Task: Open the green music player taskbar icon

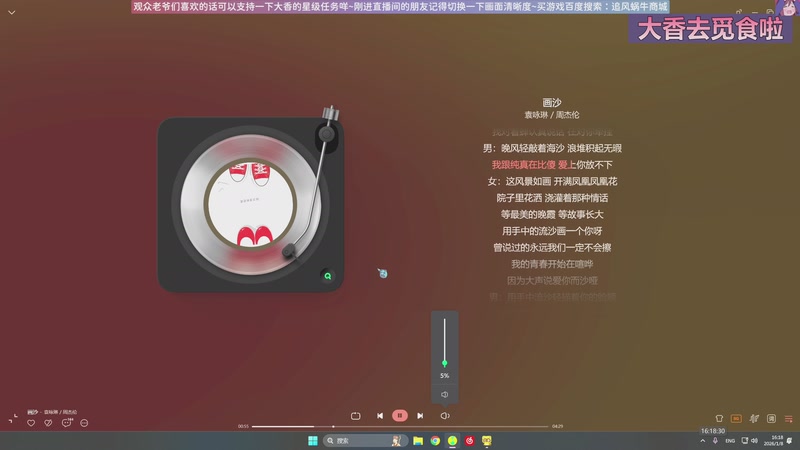Action: tap(453, 440)
